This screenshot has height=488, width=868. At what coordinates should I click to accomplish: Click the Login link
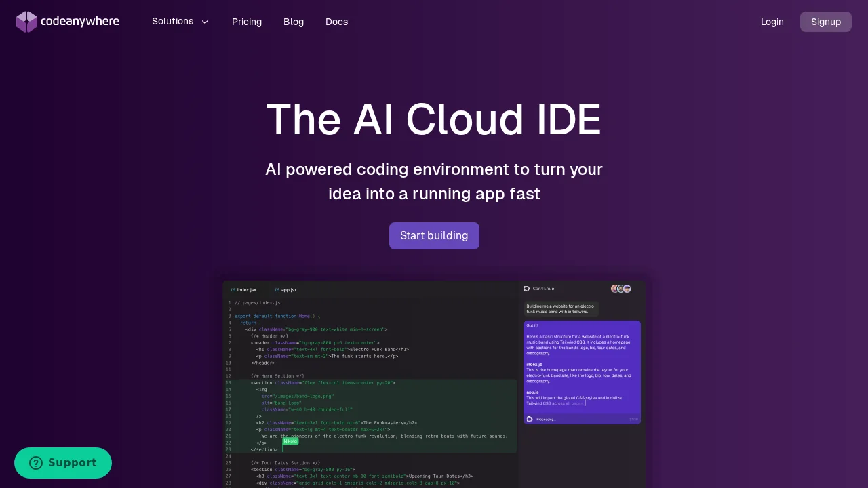tap(772, 22)
